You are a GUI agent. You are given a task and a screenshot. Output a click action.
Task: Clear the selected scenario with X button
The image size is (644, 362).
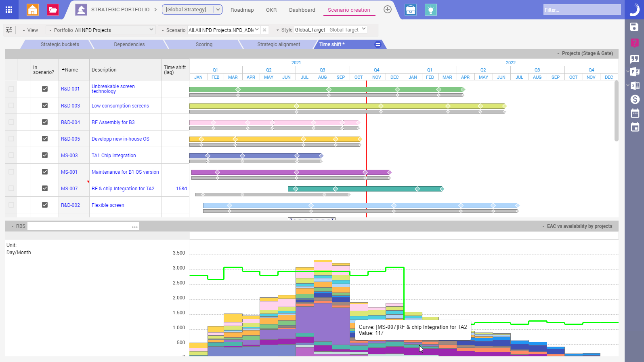[264, 30]
